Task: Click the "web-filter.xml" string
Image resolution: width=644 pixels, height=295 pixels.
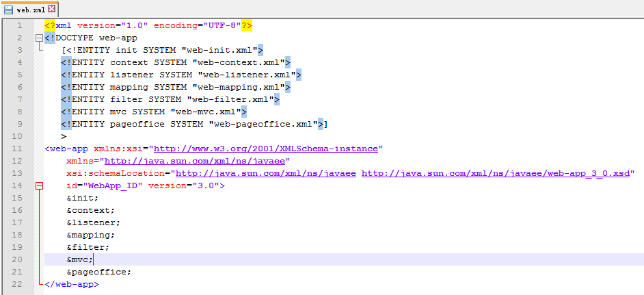Action: tap(230, 99)
